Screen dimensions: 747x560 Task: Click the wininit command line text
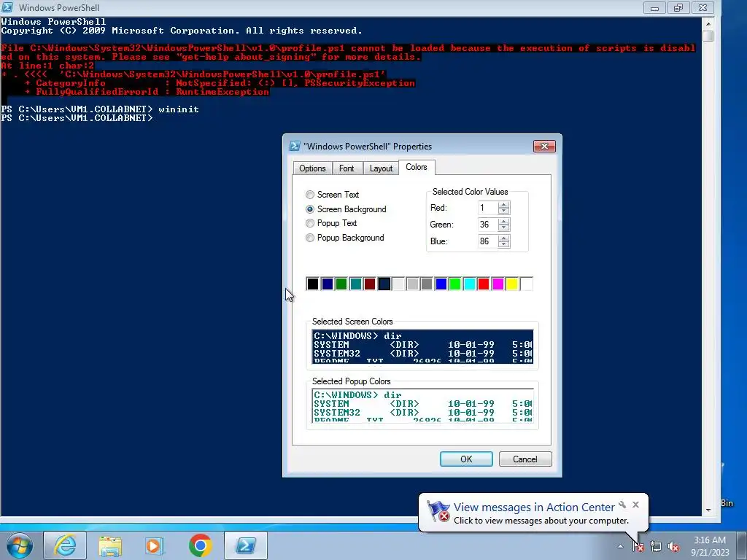coord(179,109)
